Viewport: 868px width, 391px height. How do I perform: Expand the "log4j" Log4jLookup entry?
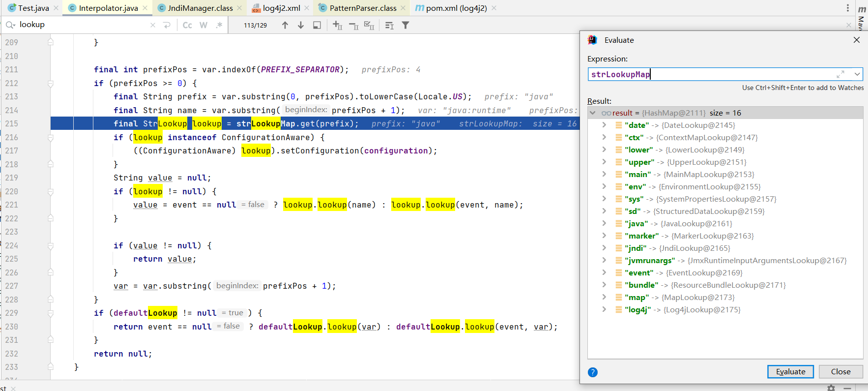click(x=604, y=309)
